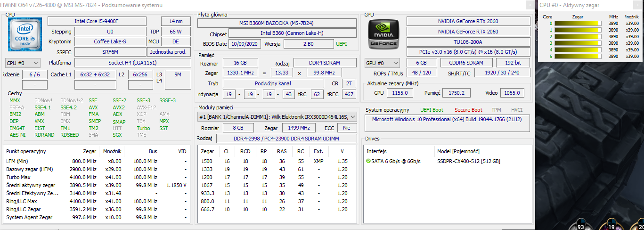Click the Mnożnik column header in CPU table
This screenshot has width=644, height=230.
tap(112, 151)
